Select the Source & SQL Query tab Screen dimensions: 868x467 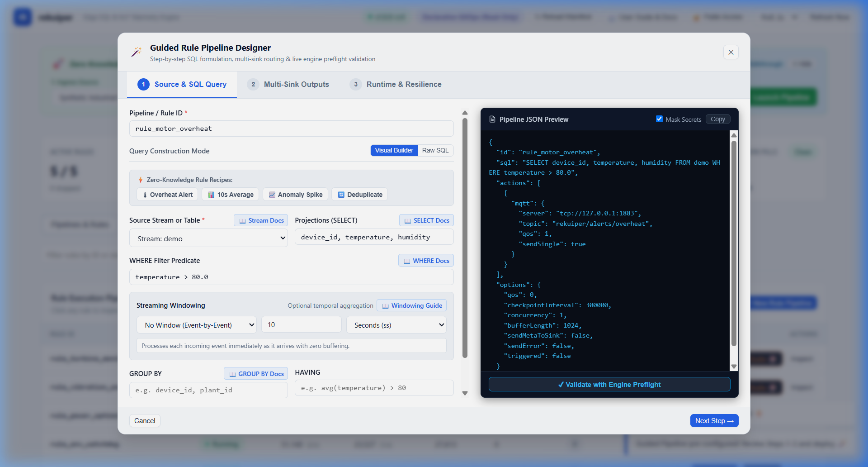point(182,84)
